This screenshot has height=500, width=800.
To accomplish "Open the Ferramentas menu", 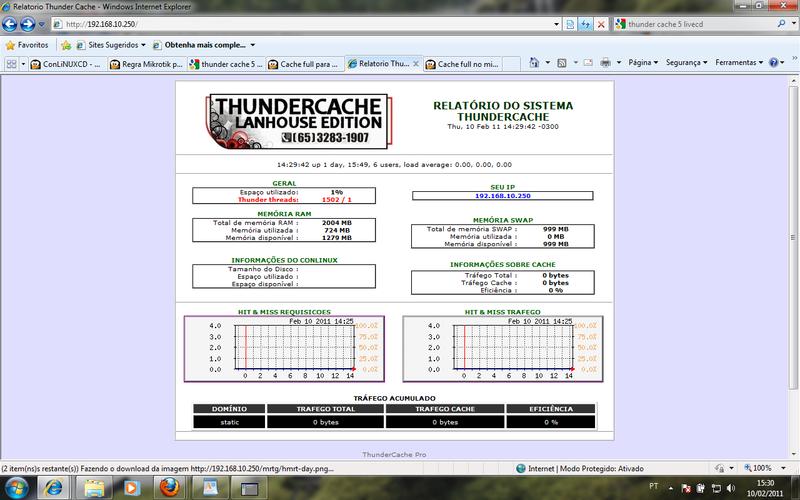I will click(739, 62).
